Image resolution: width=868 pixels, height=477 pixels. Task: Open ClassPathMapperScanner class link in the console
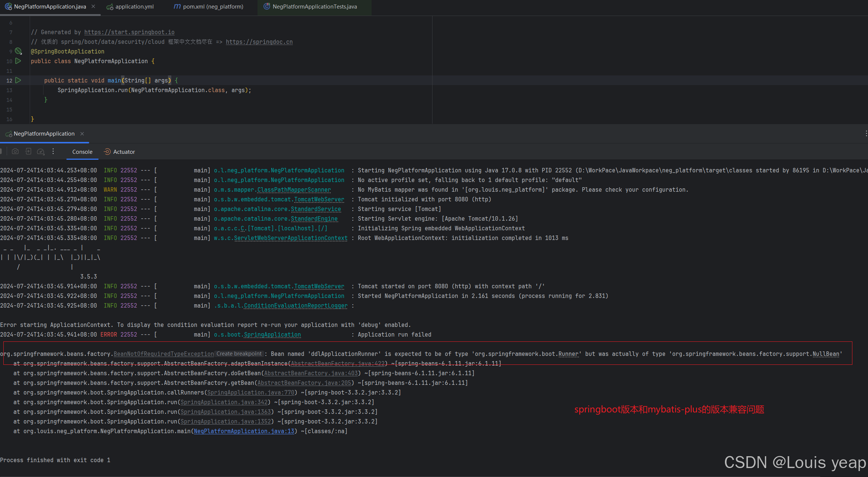click(294, 190)
